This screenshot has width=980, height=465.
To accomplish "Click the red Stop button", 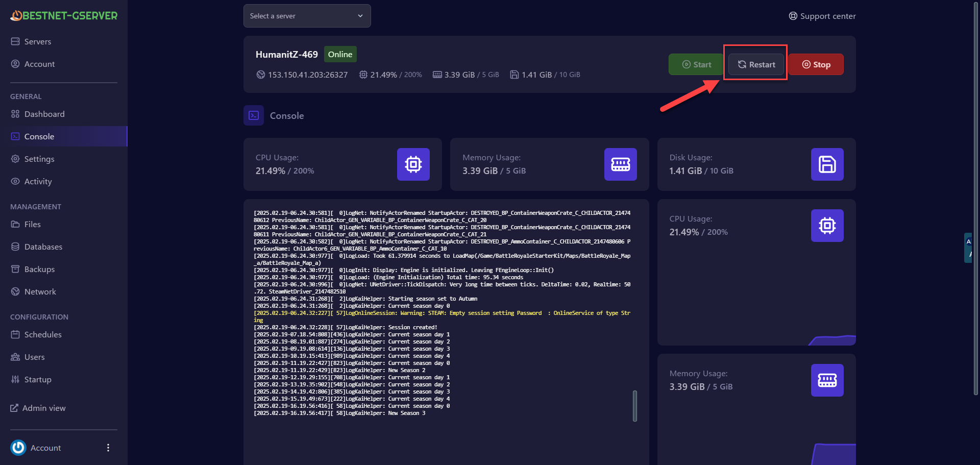I will [816, 64].
